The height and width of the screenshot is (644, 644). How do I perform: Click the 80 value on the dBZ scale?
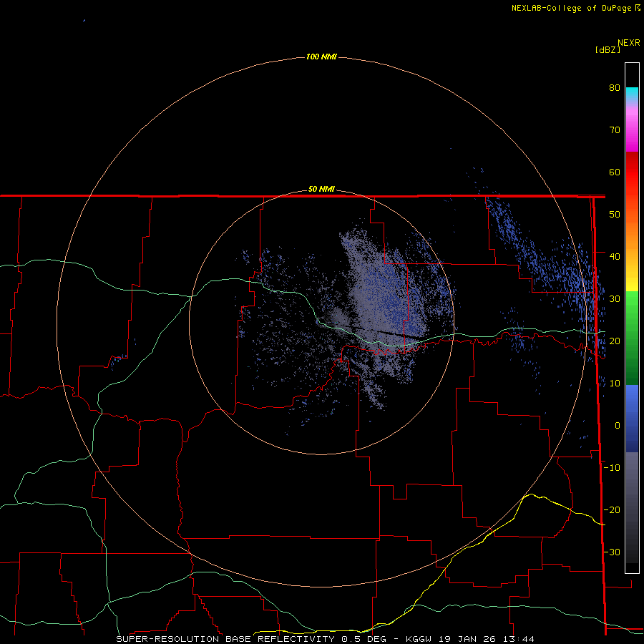(x=615, y=87)
